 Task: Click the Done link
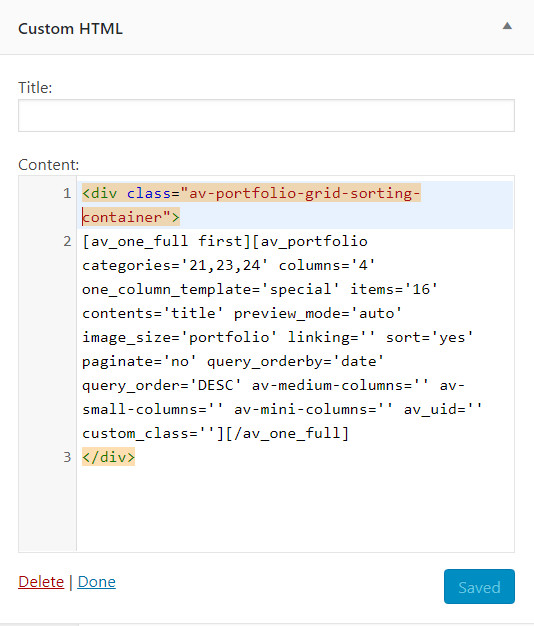pyautogui.click(x=96, y=582)
